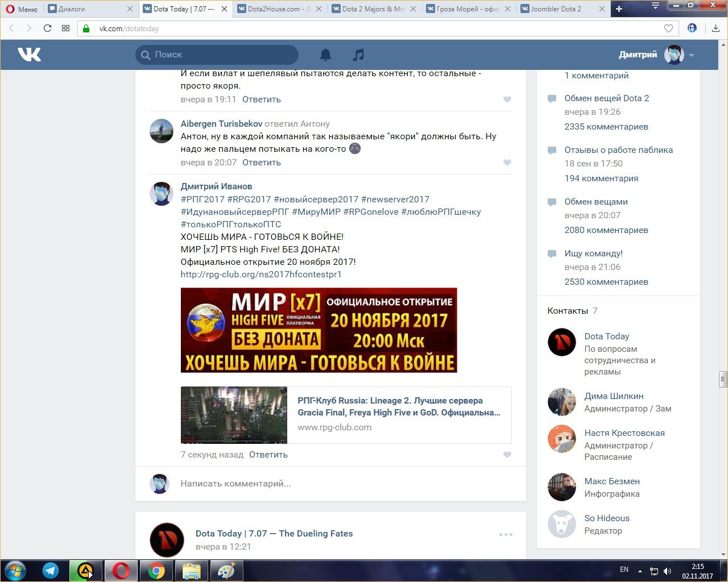Click the VK logo in header
The height and width of the screenshot is (582, 728).
tap(29, 55)
